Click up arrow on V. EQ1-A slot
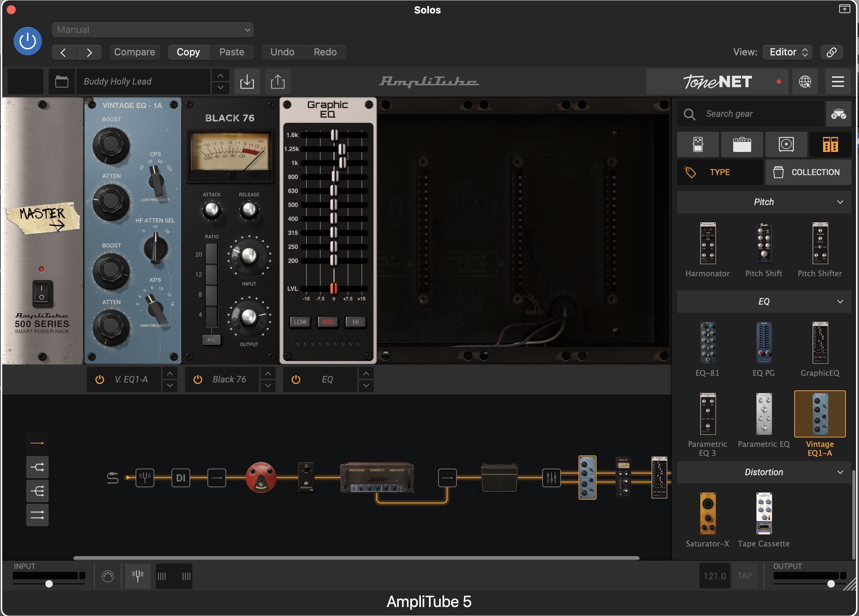 (x=170, y=374)
